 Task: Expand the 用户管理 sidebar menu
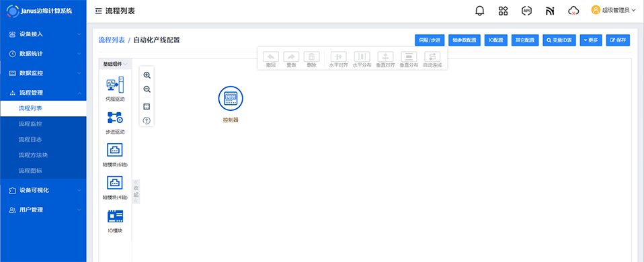[43, 210]
